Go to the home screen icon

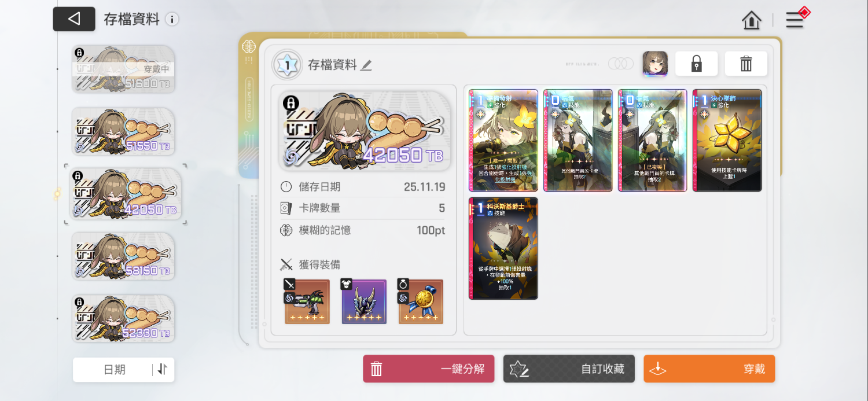tap(752, 20)
